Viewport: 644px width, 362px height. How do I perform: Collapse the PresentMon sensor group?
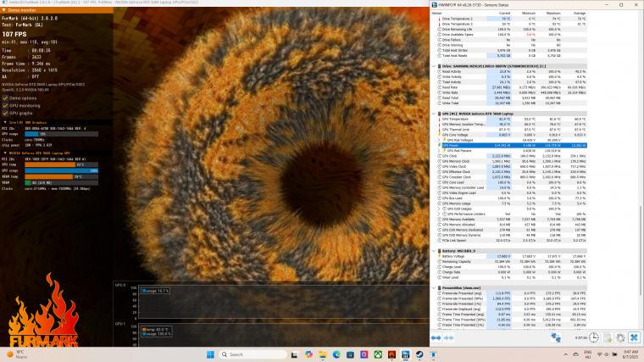434,288
